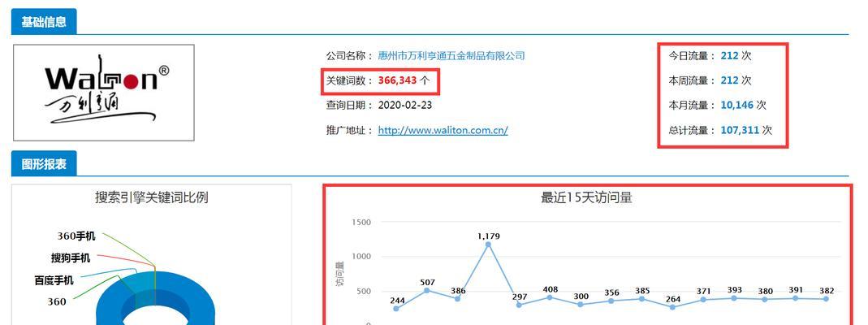Click the 371 data point on line chart
Image resolution: width=868 pixels, height=325 pixels.
pos(703,300)
